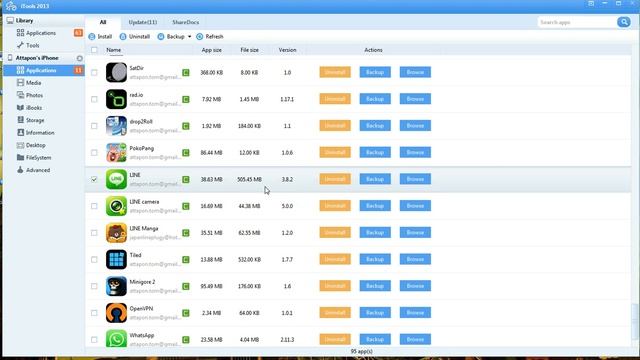The image size is (640, 360).
Task: Open Advanced in the device sidebar
Action: click(x=33, y=170)
